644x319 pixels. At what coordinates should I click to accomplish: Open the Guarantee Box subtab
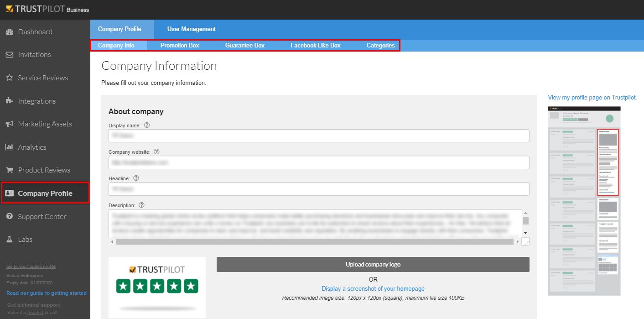[245, 45]
